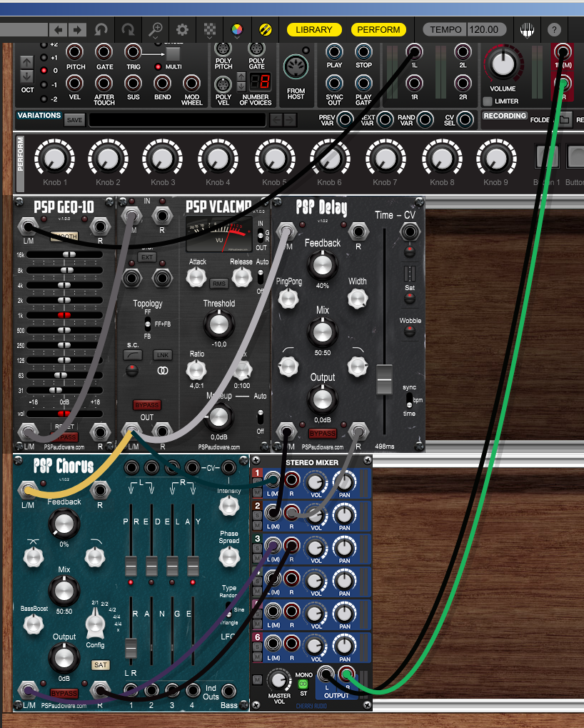584x728 pixels.
Task: Mute channel 2 on the Stereo Mixer
Action: (x=257, y=525)
